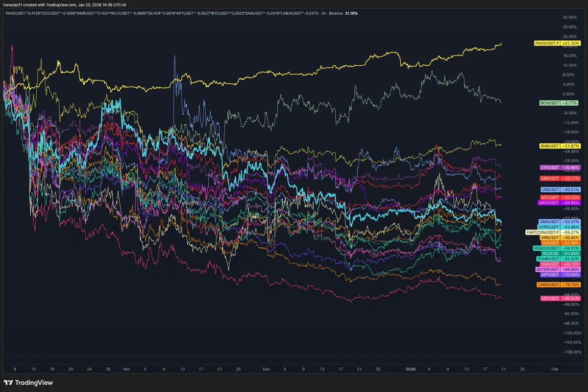This screenshot has width=588, height=392.
Task: Click the BNBUSDT price scale label
Action: pyautogui.click(x=560, y=146)
